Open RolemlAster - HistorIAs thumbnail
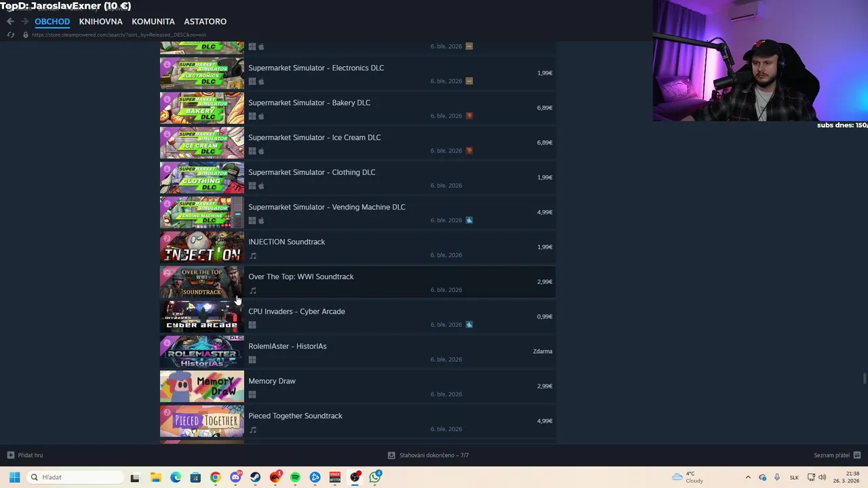This screenshot has width=868, height=488. pos(201,352)
